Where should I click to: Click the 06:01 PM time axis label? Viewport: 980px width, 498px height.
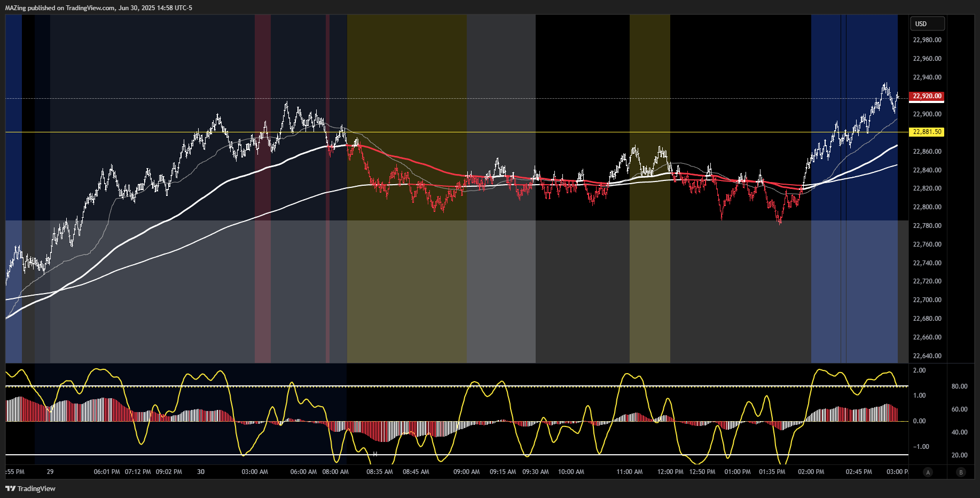[107, 472]
